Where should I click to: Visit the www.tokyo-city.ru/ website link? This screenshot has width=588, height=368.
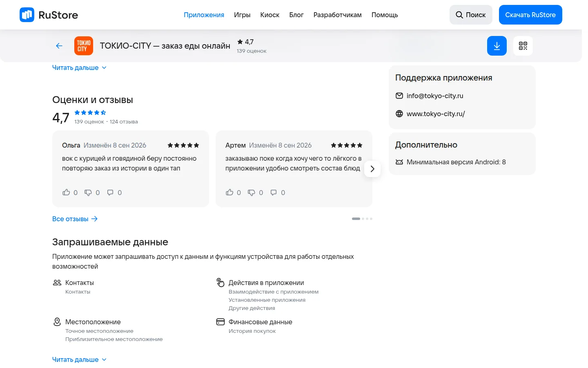[x=436, y=114]
